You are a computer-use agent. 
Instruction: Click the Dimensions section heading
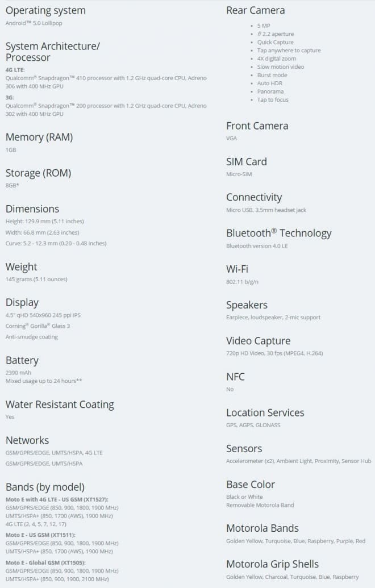click(32, 208)
